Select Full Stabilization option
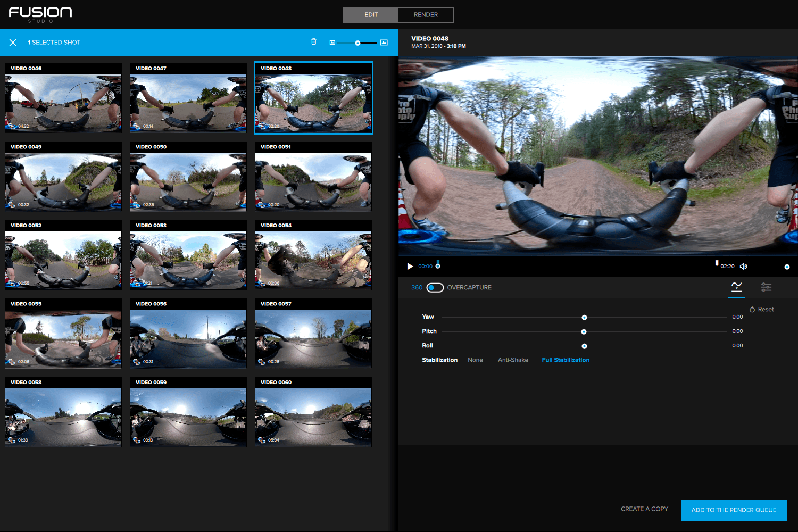The image size is (798, 532). click(566, 360)
